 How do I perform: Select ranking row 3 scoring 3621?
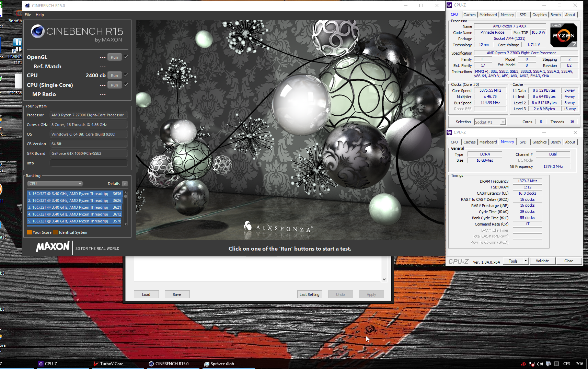tap(74, 207)
